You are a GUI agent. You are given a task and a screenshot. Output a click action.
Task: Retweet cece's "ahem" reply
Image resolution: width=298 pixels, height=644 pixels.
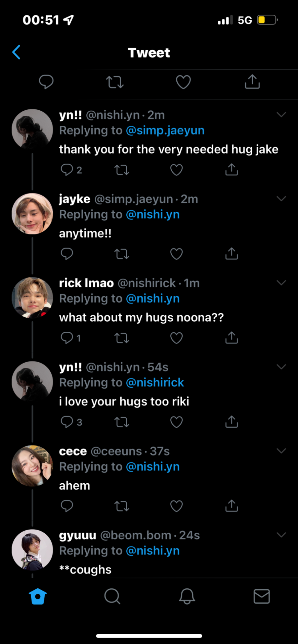point(122,506)
